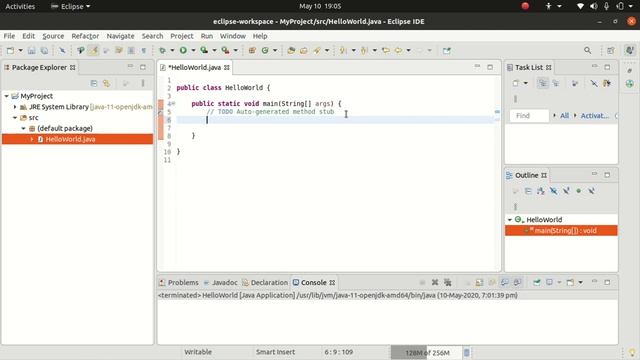Toggle Hide Static Members in Outline view
Viewport: 640px width, 360px height.
566,191
